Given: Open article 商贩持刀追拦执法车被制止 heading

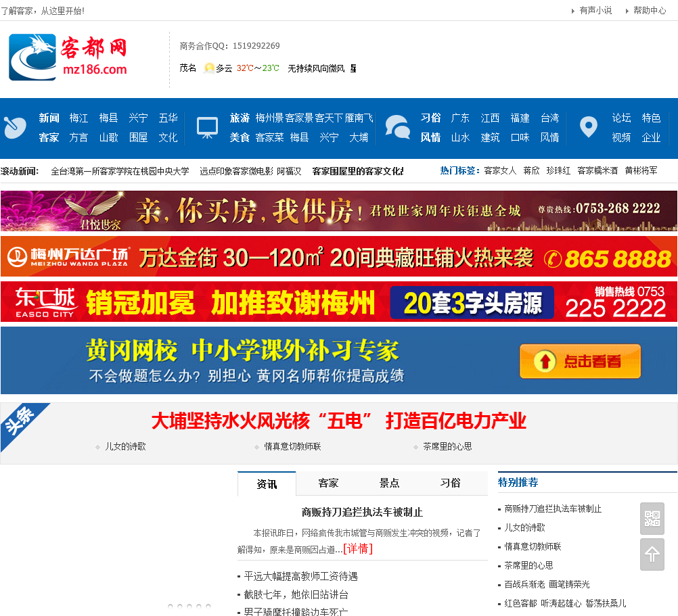Looking at the screenshot, I should pyautogui.click(x=363, y=513).
